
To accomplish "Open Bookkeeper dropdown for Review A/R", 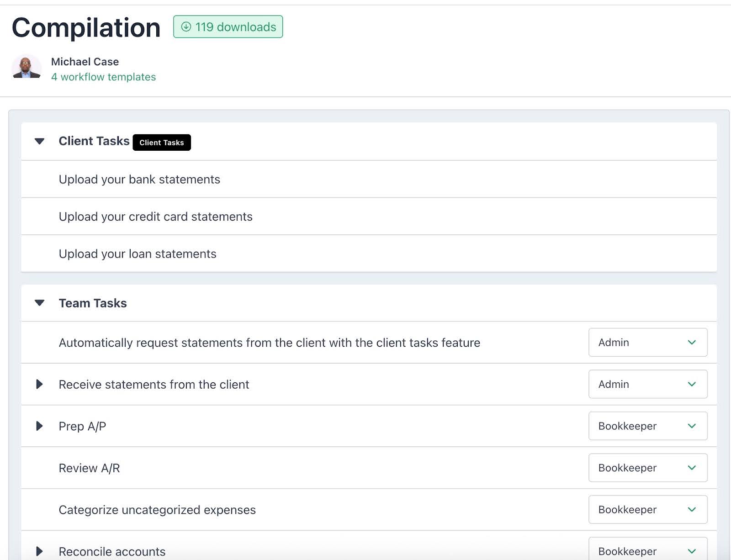I will [647, 468].
